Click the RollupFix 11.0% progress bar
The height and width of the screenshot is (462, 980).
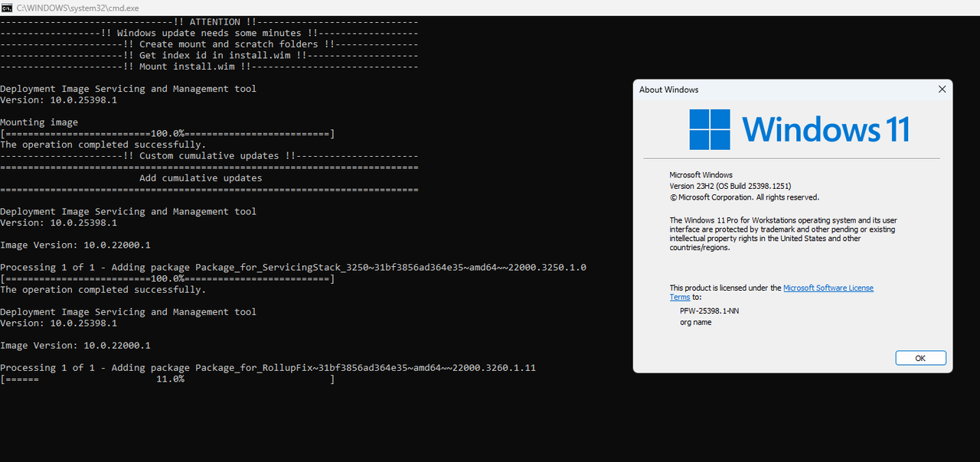tap(168, 379)
